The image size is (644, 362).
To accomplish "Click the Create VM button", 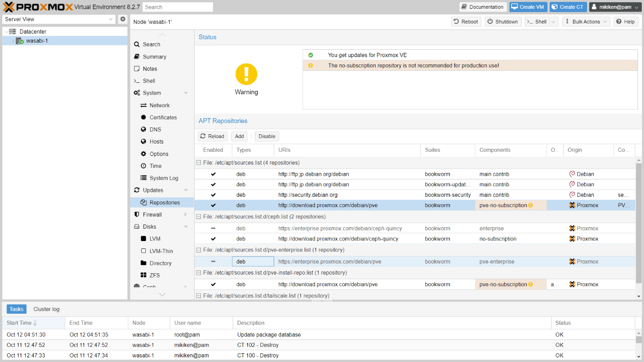I will [528, 7].
